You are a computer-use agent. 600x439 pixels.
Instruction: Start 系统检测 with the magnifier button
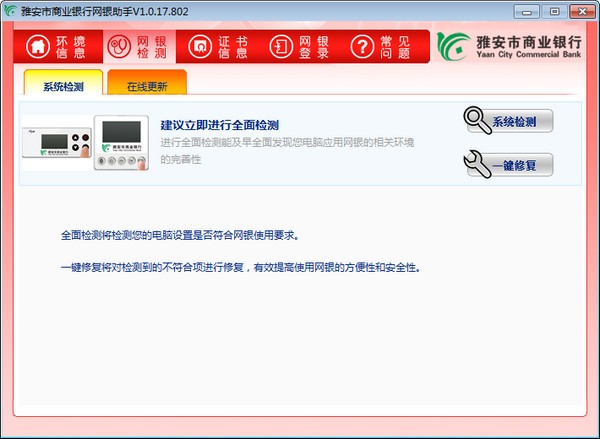[x=509, y=121]
